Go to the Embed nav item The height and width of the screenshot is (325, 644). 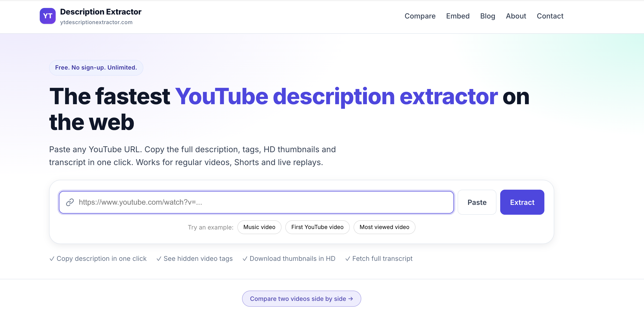coord(458,16)
